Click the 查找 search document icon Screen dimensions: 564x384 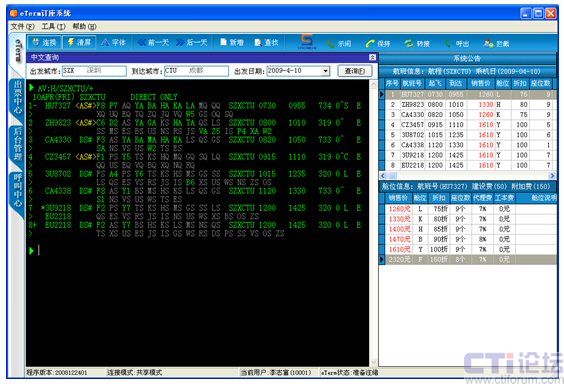click(x=267, y=43)
